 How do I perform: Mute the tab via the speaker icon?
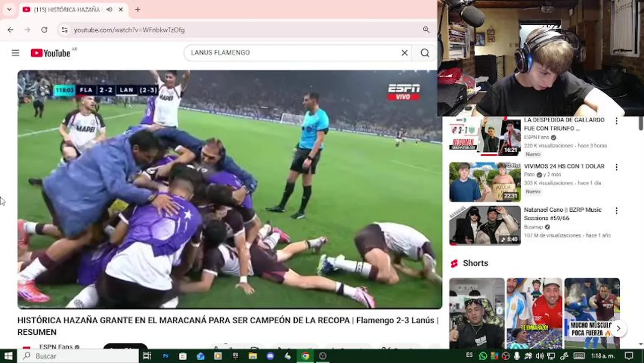(109, 10)
